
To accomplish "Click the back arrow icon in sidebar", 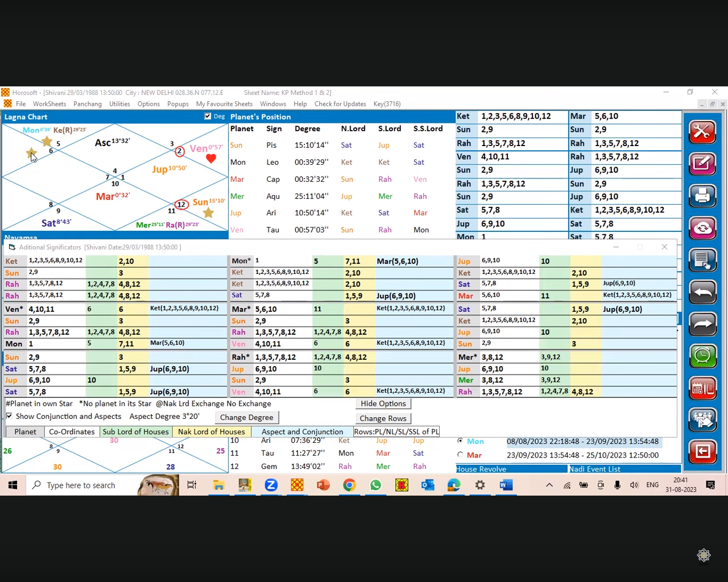I will [702, 292].
